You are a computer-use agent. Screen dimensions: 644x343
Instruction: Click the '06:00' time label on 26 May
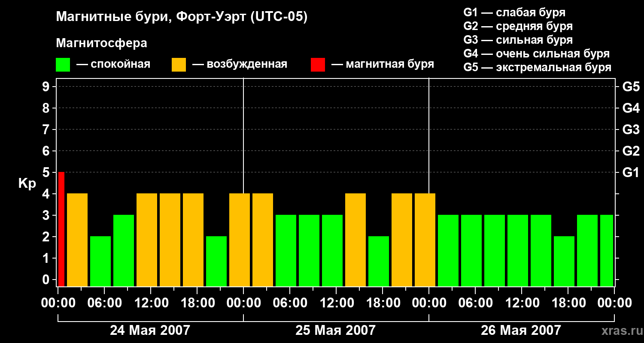click(x=475, y=303)
